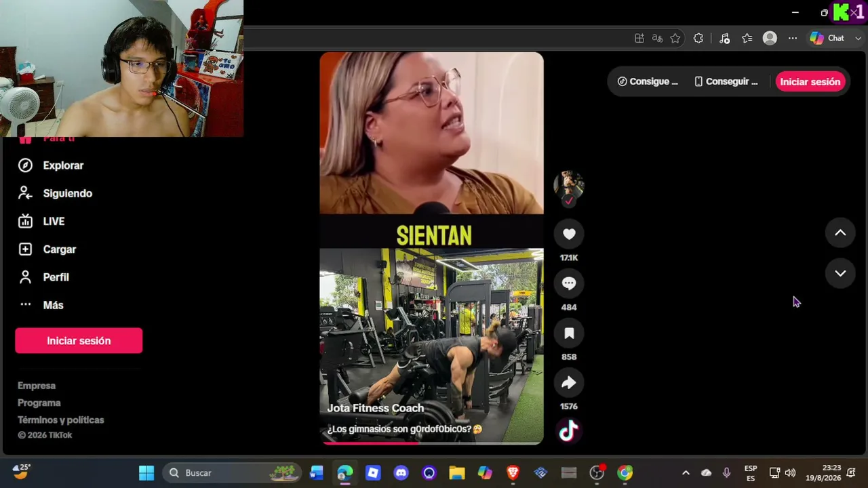This screenshot has height=488, width=868.
Task: Open the volume control in system tray
Action: click(x=790, y=473)
